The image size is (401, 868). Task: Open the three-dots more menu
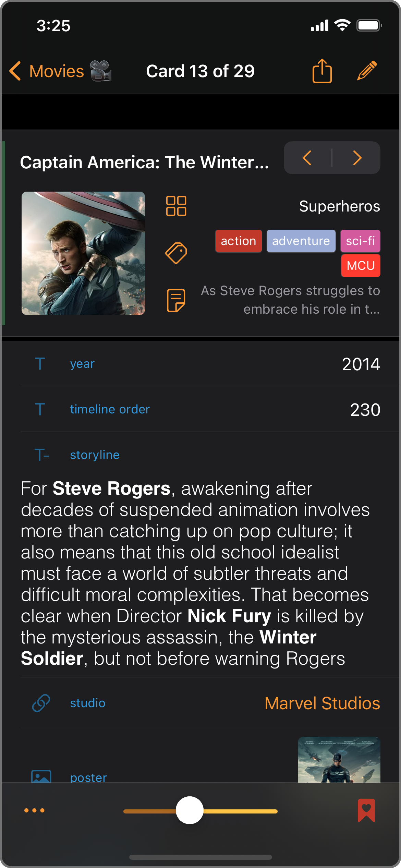pyautogui.click(x=34, y=810)
